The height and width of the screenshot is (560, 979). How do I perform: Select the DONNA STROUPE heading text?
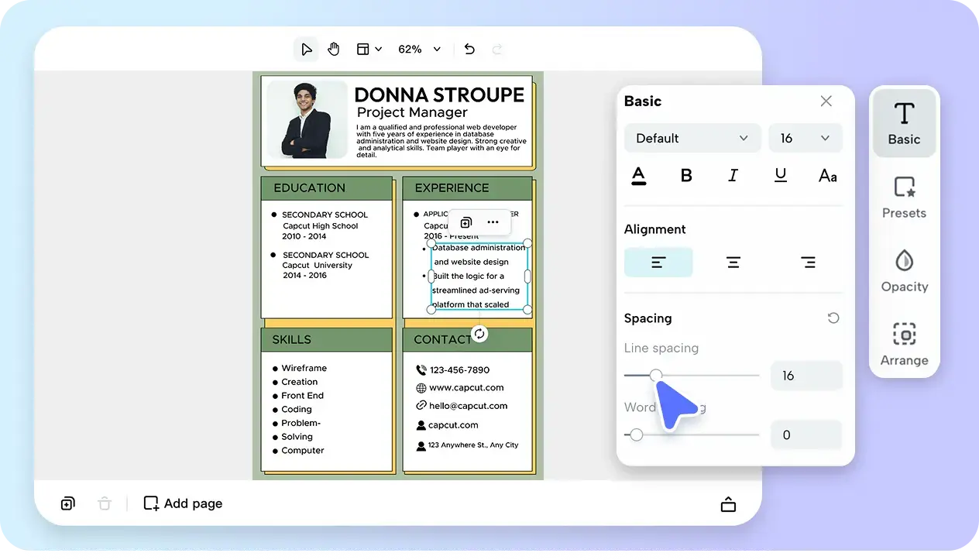[439, 94]
